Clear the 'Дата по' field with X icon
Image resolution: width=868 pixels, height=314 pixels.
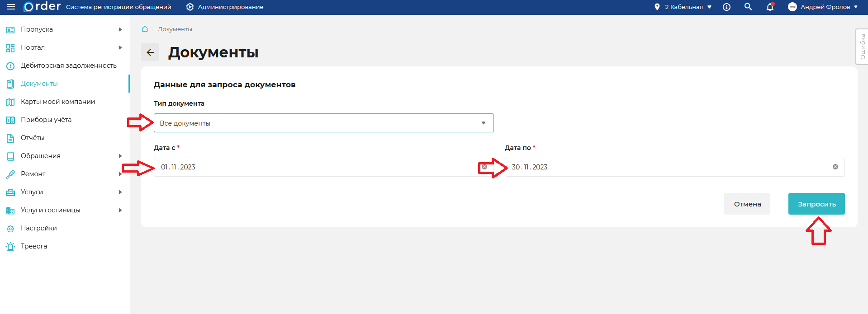tap(835, 167)
